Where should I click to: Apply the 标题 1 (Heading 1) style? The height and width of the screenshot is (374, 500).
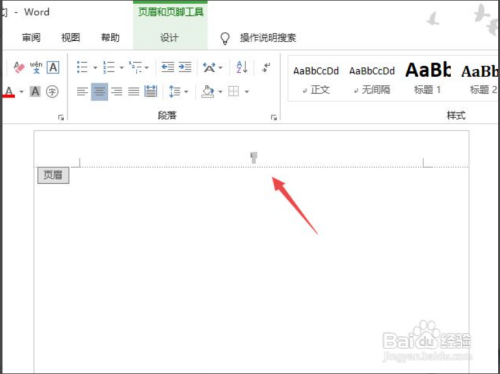(x=428, y=80)
